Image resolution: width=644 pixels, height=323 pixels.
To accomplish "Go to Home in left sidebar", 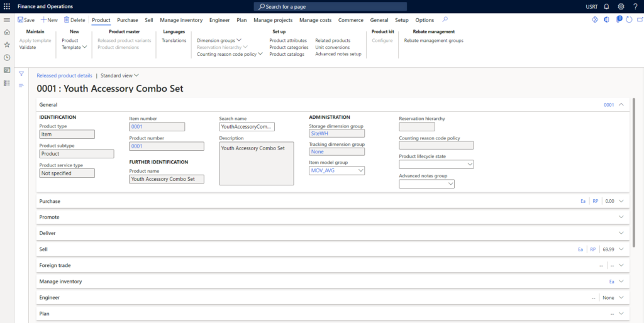I will [x=6, y=32].
